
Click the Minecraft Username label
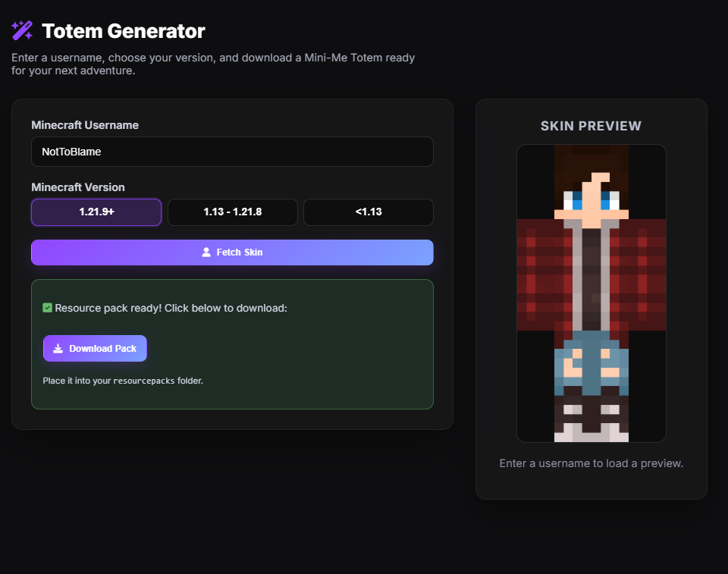[x=85, y=125]
